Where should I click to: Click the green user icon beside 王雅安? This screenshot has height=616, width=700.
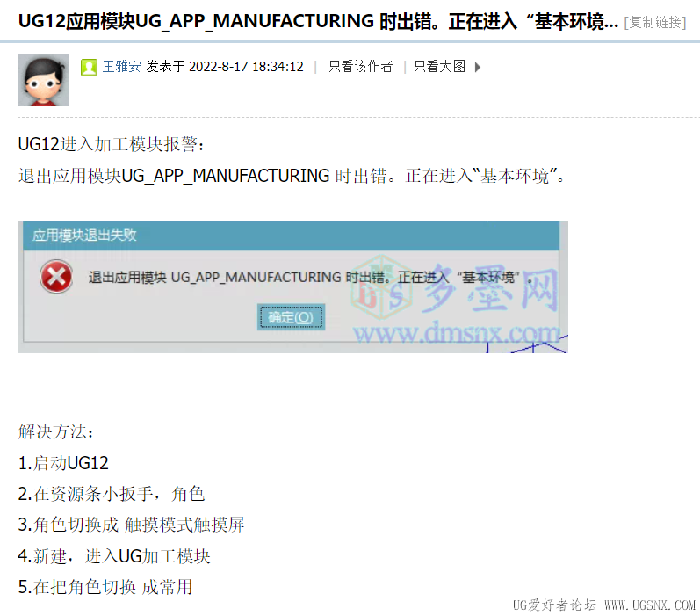(x=89, y=68)
